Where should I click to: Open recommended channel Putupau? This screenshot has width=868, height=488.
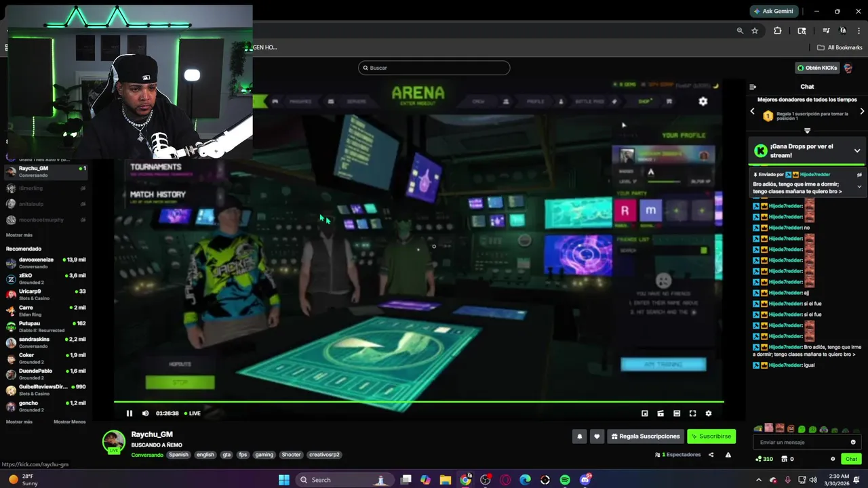pyautogui.click(x=46, y=327)
